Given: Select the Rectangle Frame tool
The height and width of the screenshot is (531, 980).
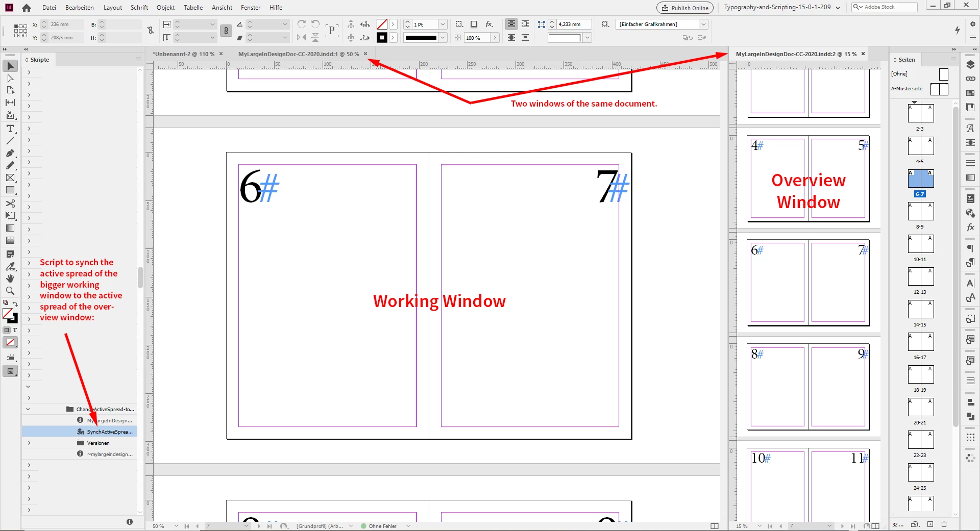Looking at the screenshot, I should tap(10, 178).
